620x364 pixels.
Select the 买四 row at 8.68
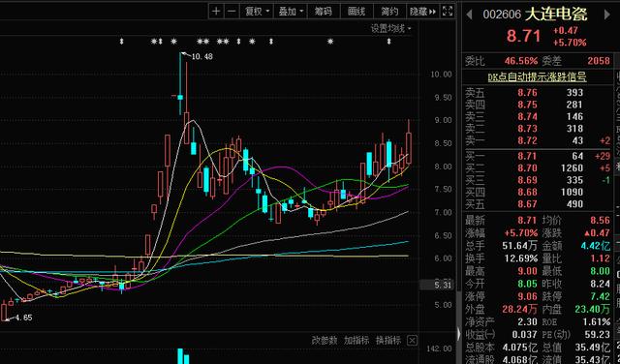[x=537, y=193]
